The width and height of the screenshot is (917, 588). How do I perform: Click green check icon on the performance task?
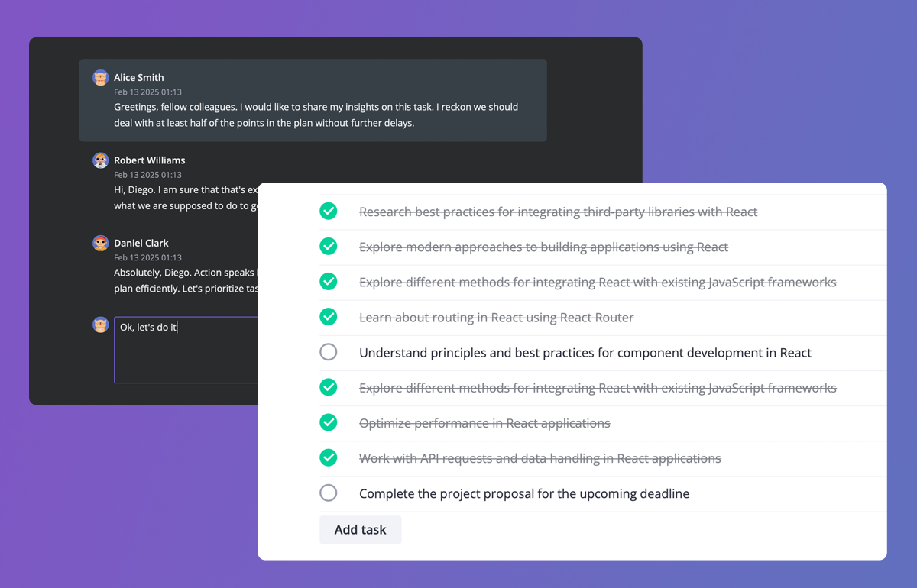pos(329,422)
